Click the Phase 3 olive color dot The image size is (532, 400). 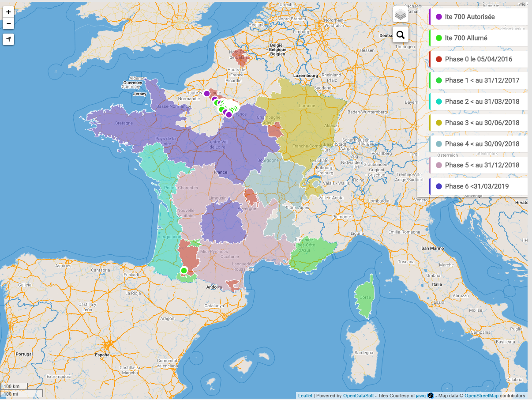point(439,123)
